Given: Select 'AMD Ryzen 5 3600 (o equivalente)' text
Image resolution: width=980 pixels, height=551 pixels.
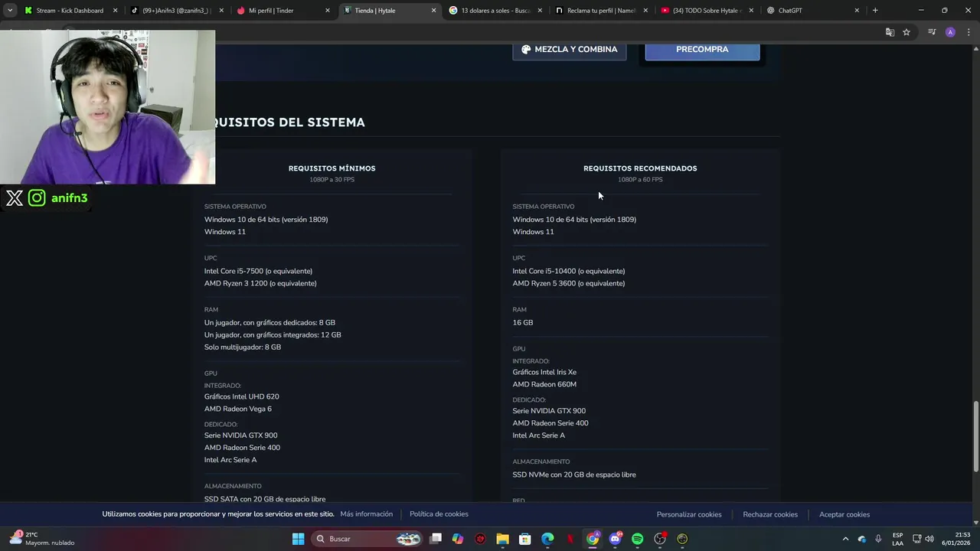Looking at the screenshot, I should [x=568, y=283].
